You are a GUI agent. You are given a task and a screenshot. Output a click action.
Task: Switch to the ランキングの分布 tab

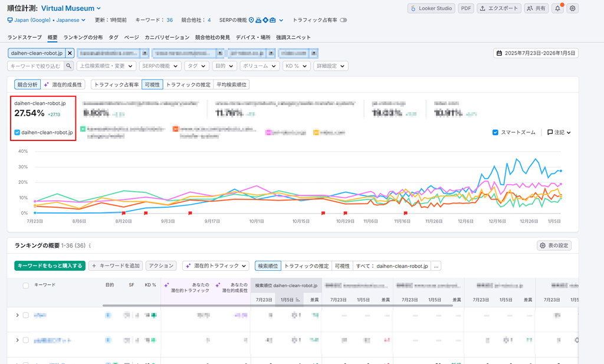click(83, 37)
